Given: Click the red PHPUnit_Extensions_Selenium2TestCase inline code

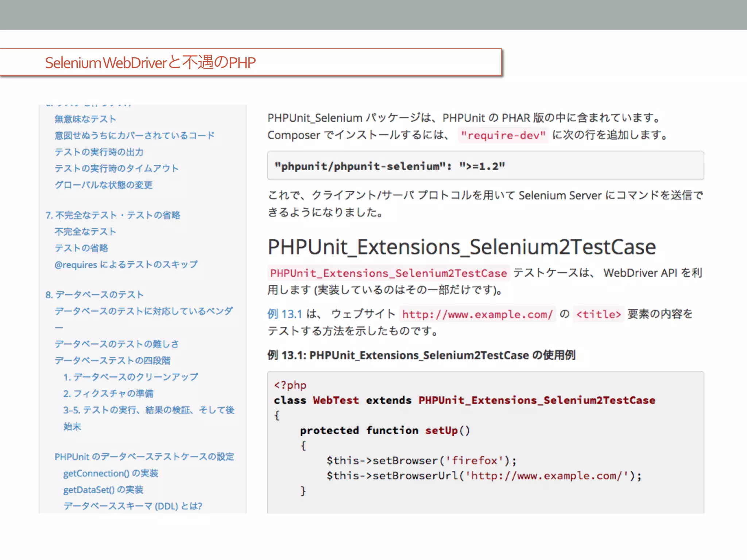Looking at the screenshot, I should point(388,273).
